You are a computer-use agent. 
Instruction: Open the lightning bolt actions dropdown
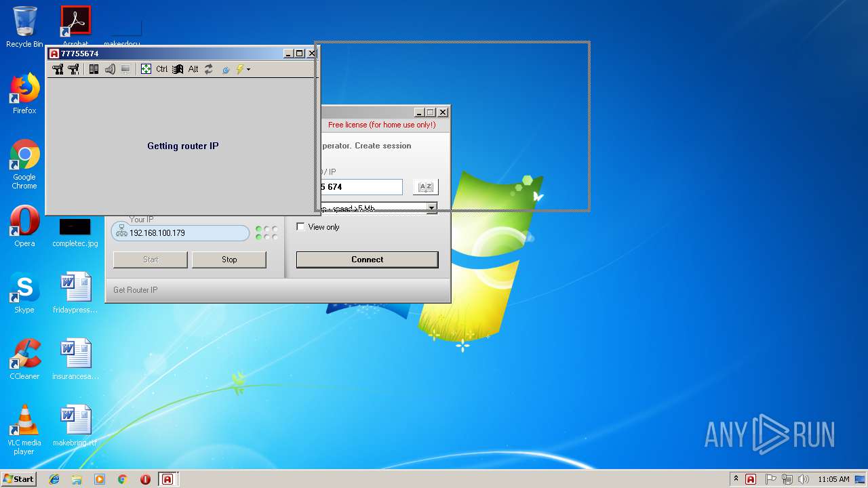[243, 69]
